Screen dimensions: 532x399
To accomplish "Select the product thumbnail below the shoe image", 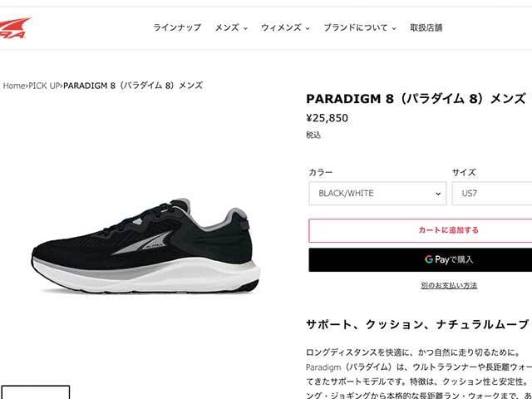I will click(x=35, y=392).
